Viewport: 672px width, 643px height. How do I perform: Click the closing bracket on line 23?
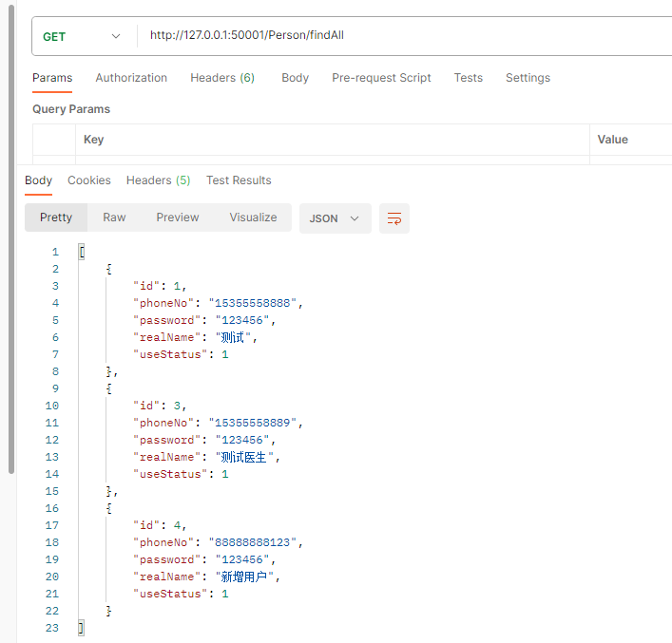pos(82,628)
